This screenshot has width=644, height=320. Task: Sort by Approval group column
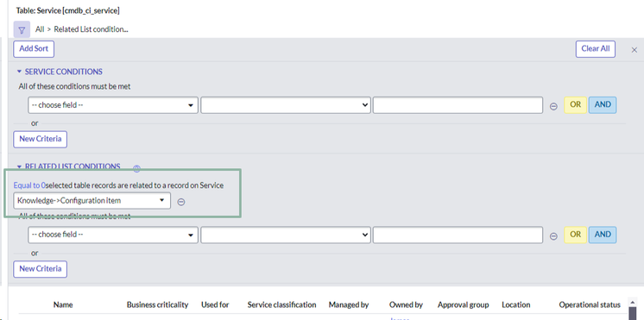click(464, 304)
